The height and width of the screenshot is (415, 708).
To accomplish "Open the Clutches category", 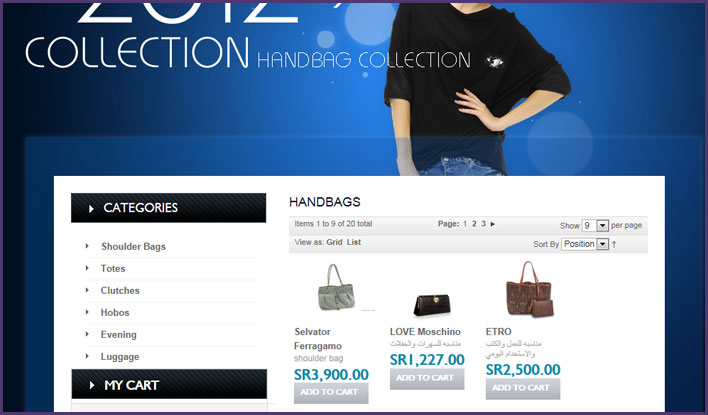I will point(120,290).
